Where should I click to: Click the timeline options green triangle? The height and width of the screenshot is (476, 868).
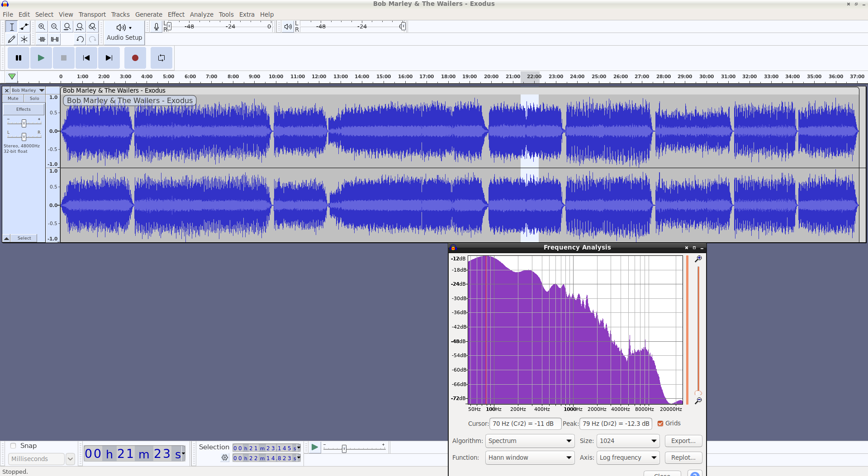[12, 76]
